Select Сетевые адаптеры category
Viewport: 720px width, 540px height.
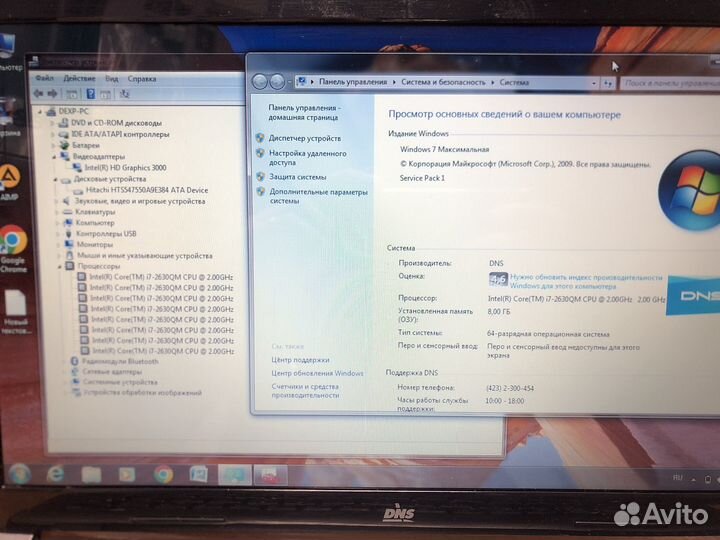pos(112,371)
